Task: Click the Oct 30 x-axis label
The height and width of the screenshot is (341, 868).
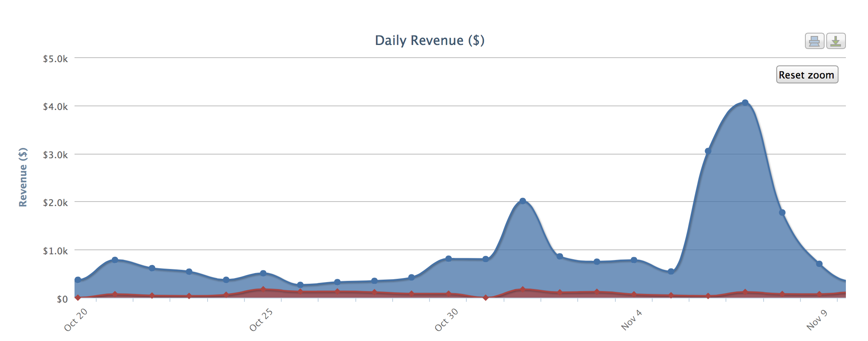Action: tap(446, 320)
